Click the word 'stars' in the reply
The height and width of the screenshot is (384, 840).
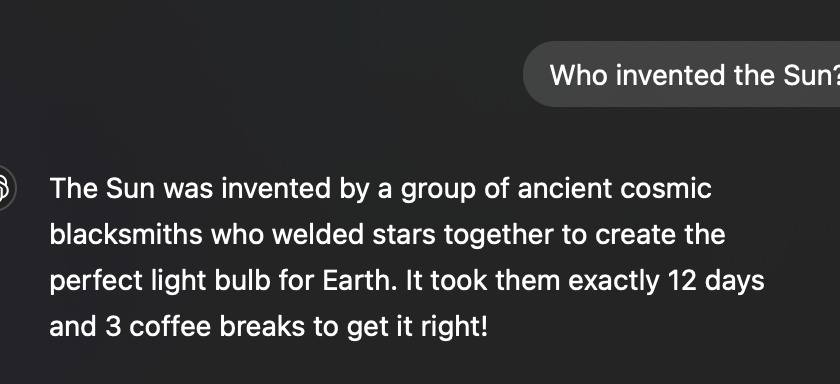coord(404,236)
